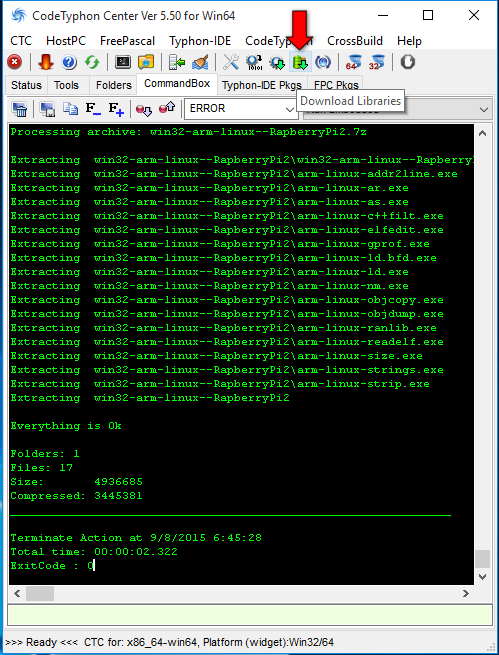
Task: Open the blue question mark help icon
Action: tap(69, 62)
